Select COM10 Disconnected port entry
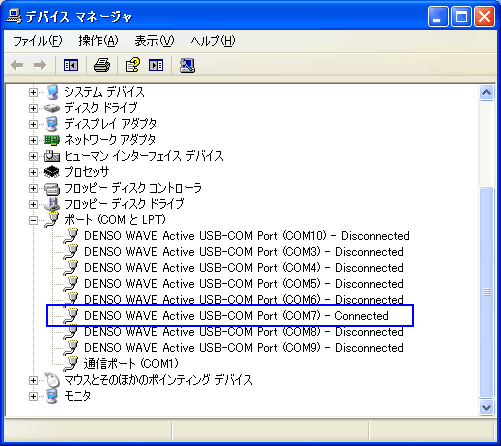The width and height of the screenshot is (501, 446). pos(247,236)
